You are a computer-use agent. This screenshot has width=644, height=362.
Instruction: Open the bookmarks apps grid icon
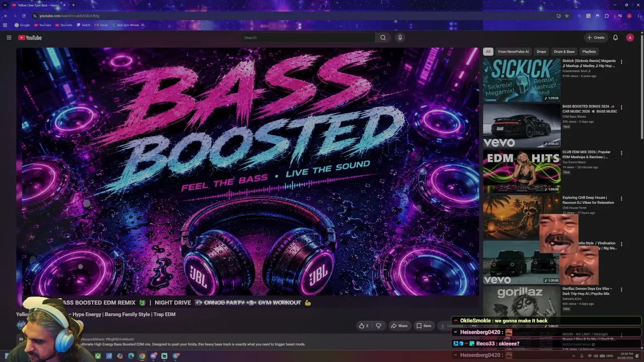(x=5, y=25)
